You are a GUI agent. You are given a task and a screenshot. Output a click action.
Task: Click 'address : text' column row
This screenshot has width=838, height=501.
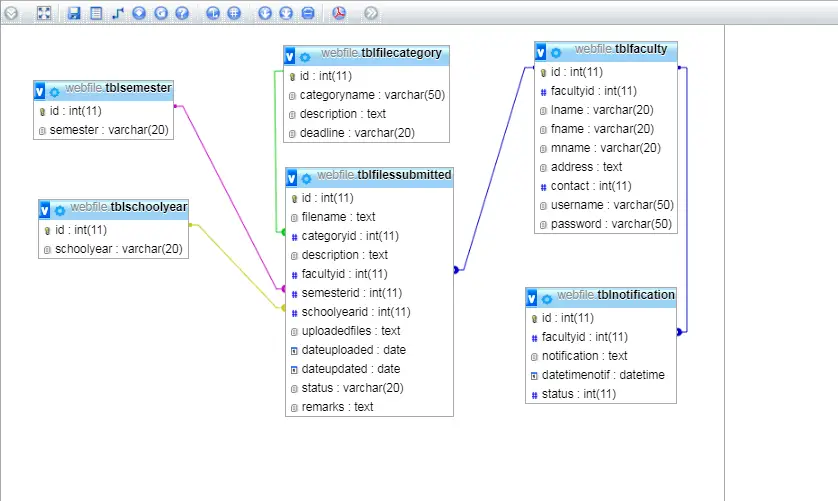pyautogui.click(x=606, y=167)
